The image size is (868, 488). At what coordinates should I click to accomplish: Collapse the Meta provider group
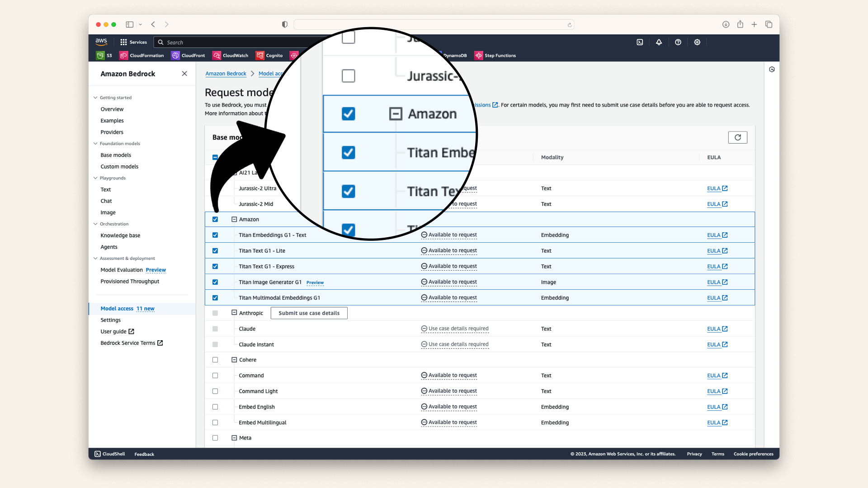click(234, 438)
